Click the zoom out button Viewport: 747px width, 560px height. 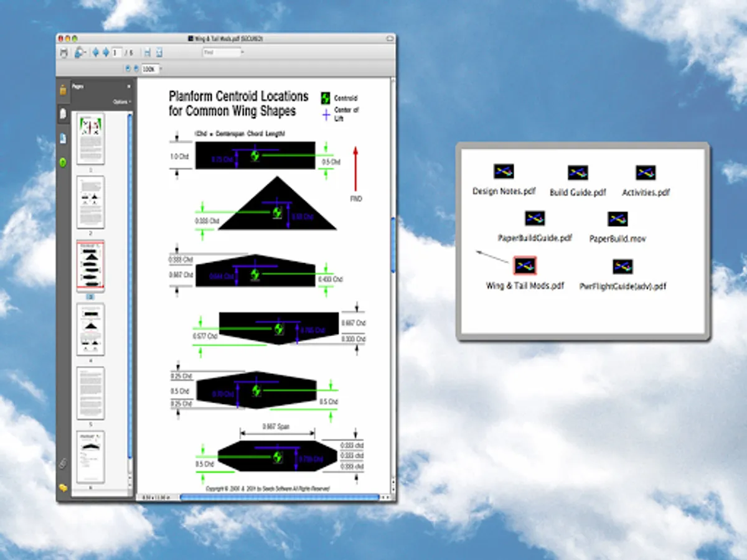pos(128,68)
